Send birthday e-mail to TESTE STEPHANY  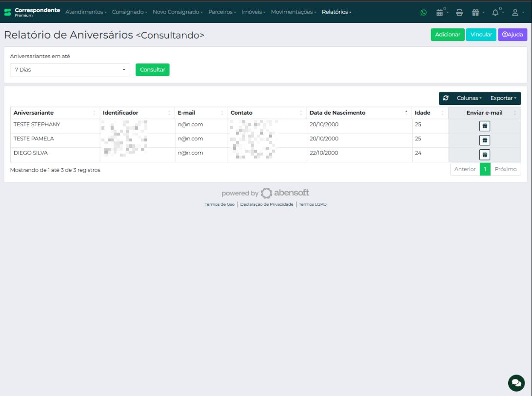(484, 126)
